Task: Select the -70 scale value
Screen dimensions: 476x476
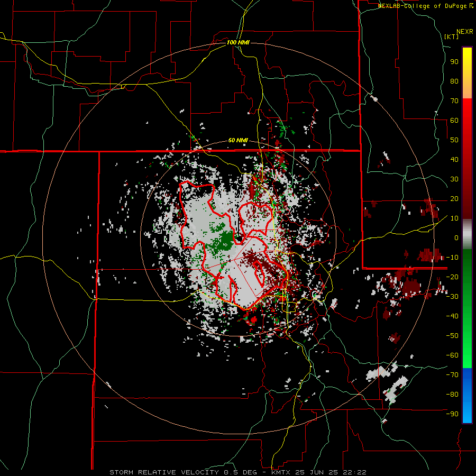Action: click(452, 374)
